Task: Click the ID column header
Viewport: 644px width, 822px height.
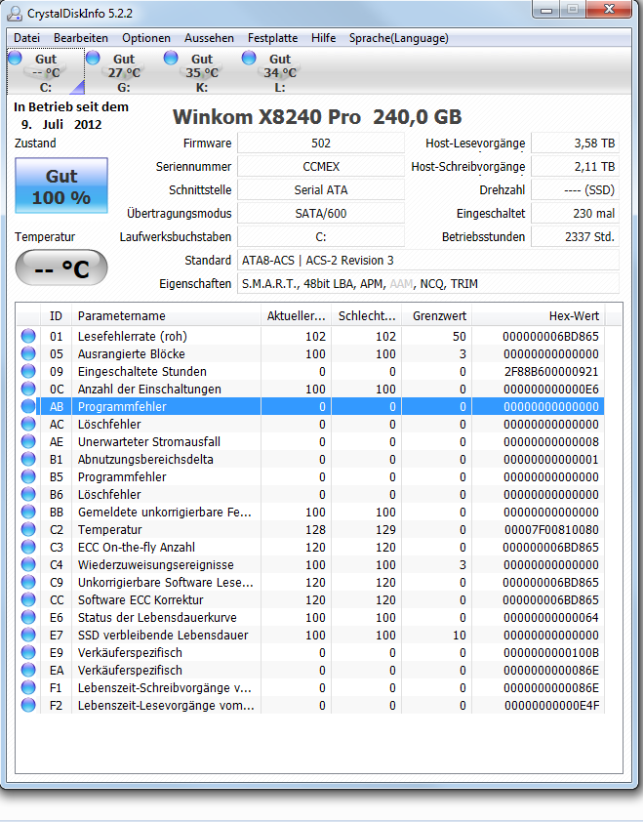Action: point(56,315)
